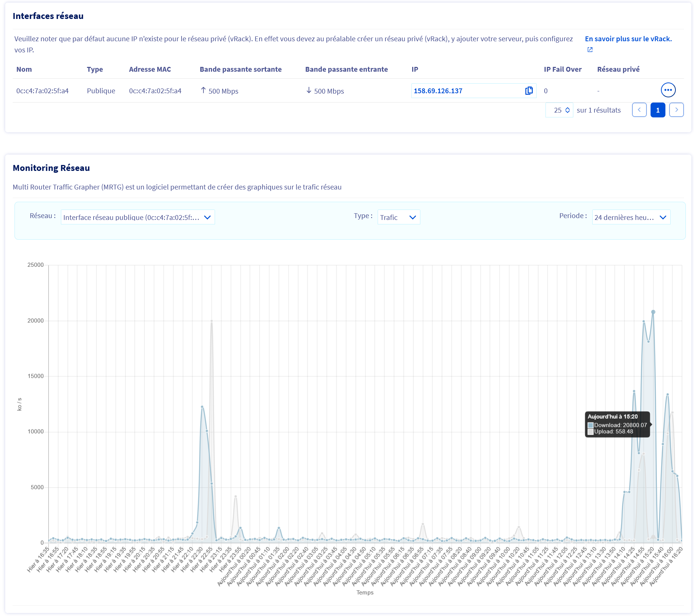This screenshot has width=694, height=616.
Task: Select page 1 of results
Action: pos(658,110)
